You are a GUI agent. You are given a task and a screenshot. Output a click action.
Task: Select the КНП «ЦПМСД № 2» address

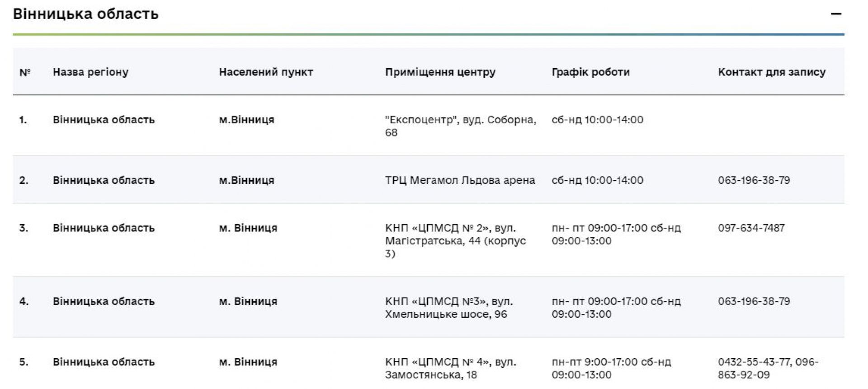[x=455, y=240]
